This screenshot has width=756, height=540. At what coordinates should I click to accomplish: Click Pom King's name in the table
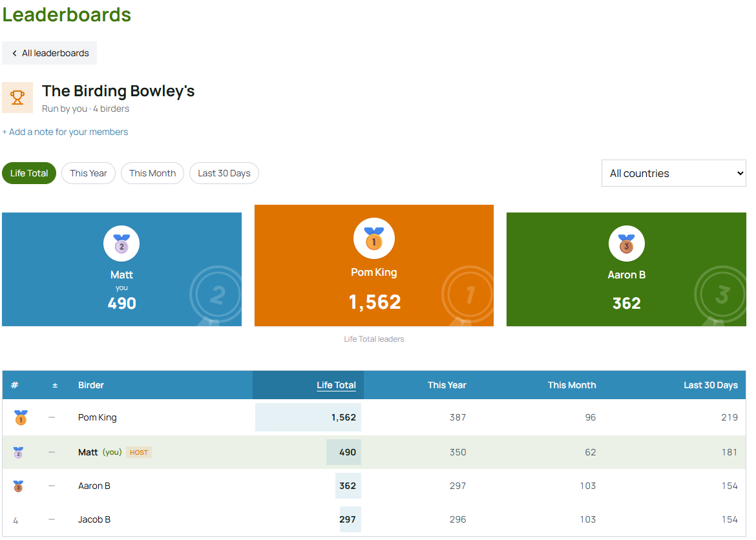[98, 417]
